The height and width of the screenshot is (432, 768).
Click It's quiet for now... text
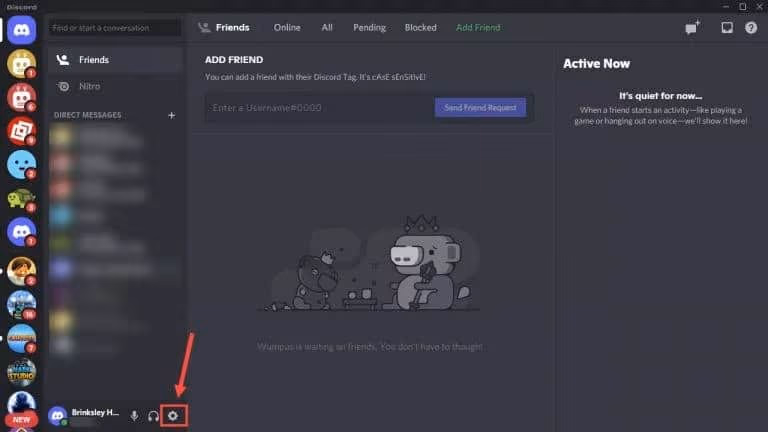660,96
